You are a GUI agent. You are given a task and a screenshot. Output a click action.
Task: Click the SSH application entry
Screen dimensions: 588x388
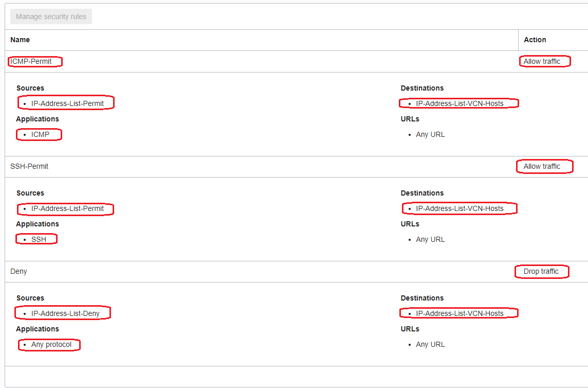tap(39, 239)
